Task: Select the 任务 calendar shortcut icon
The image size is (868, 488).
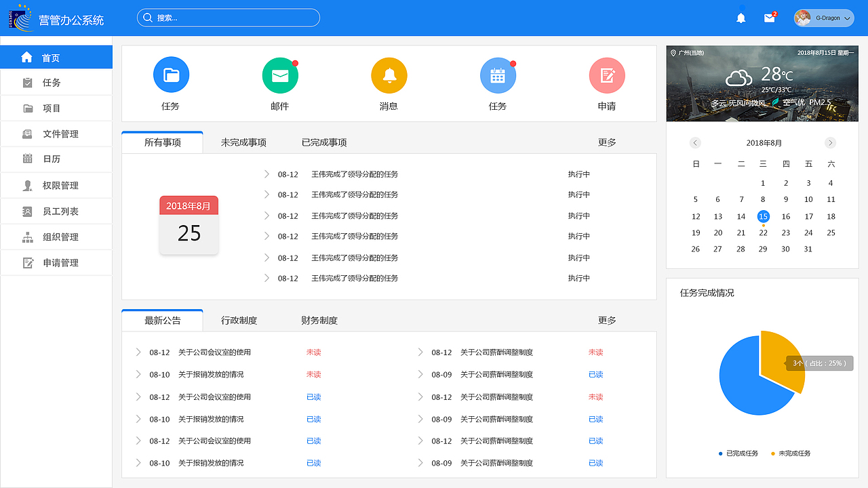Action: tap(498, 75)
